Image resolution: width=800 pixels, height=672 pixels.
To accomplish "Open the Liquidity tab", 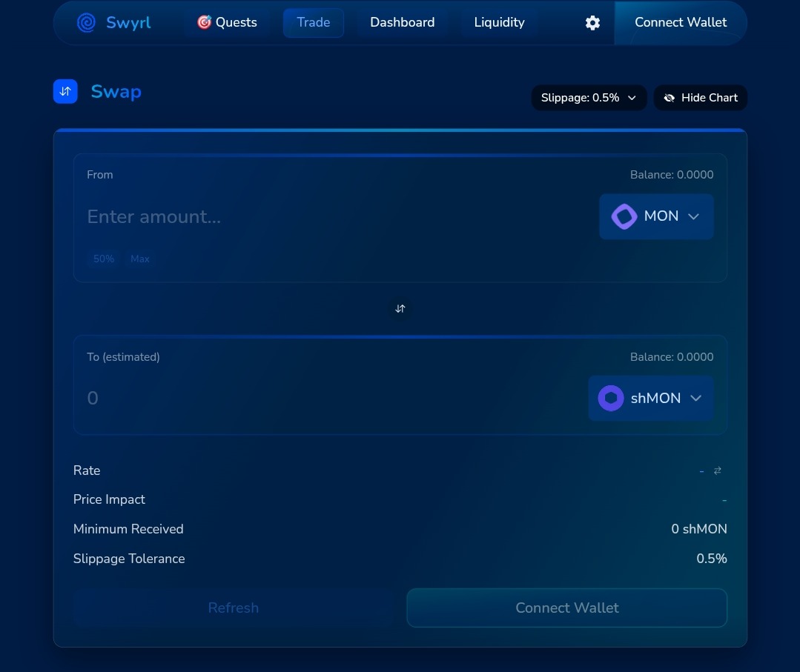I will (499, 22).
